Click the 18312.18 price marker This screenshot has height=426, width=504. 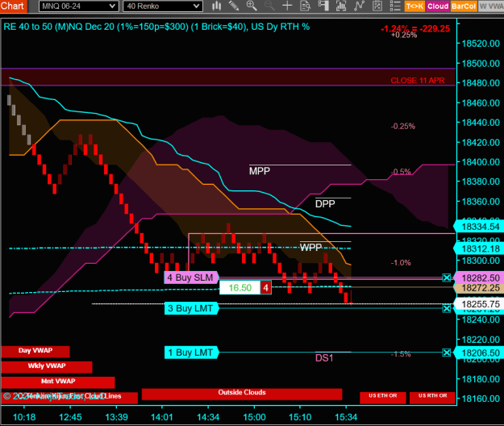[x=479, y=248]
